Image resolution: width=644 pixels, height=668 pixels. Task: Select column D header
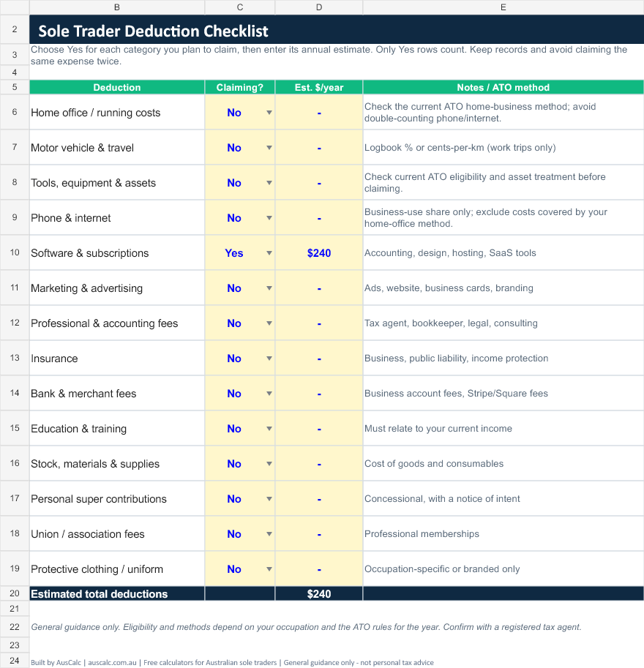click(319, 7)
